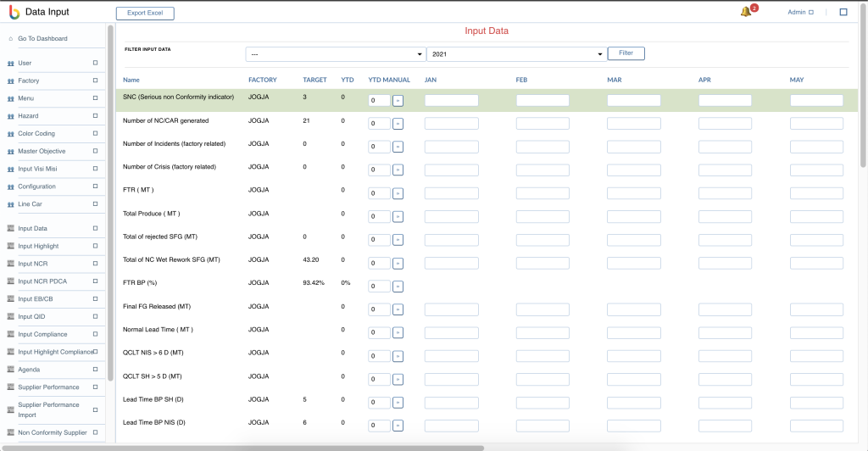Open the Master Objective menu item

tap(42, 152)
